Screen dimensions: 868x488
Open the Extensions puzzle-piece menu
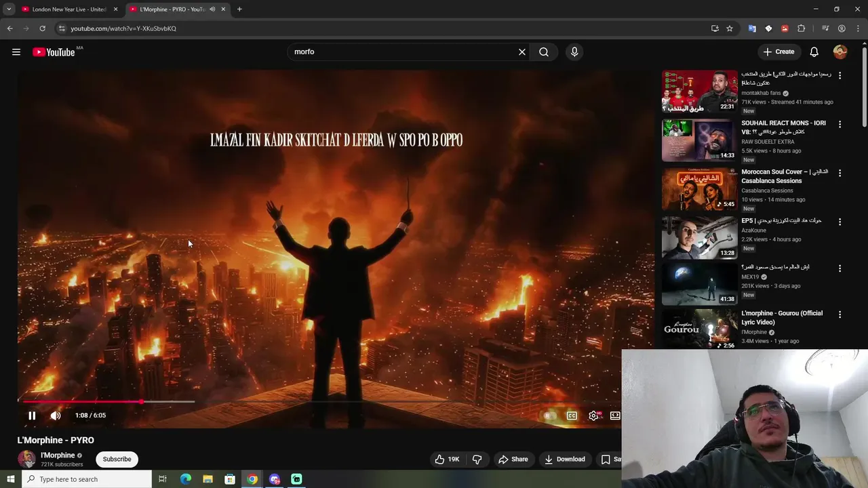[x=802, y=28]
